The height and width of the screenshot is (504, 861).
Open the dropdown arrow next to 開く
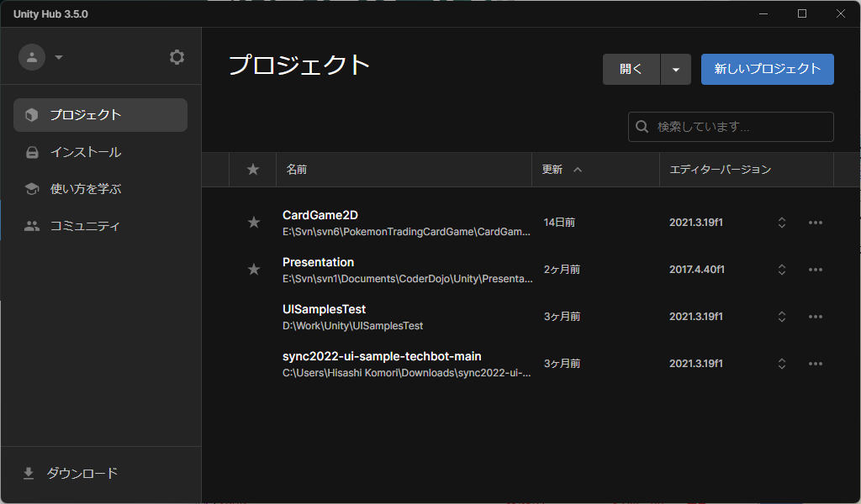[675, 69]
